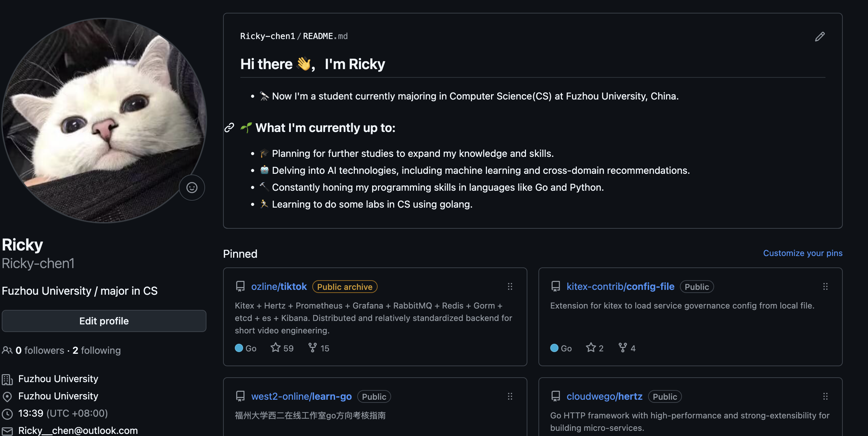Click the drag handle on kitex-contrib/config-file card
This screenshot has height=436, width=868.
[825, 286]
